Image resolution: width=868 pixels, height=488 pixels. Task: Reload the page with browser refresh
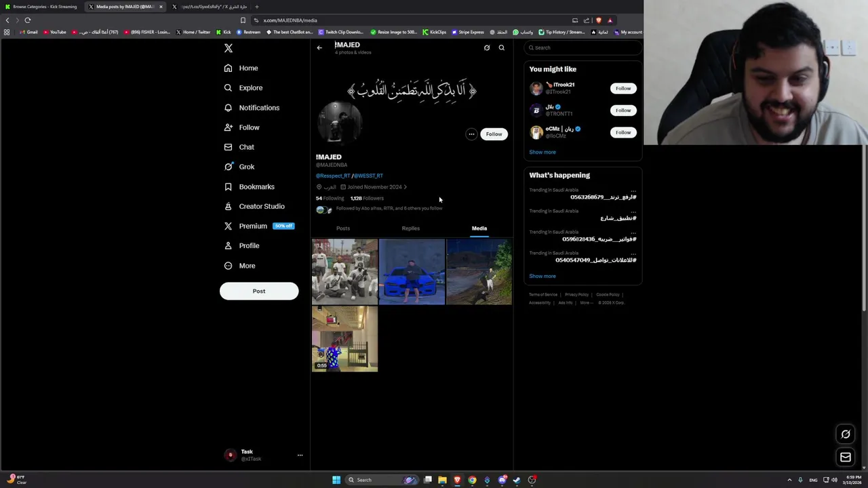click(27, 20)
